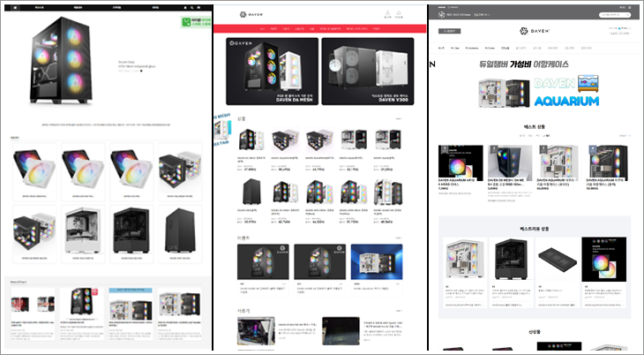644x355 pixels.
Task: Click the search magnifier icon in the left page's black bar
Action: (x=191, y=7)
